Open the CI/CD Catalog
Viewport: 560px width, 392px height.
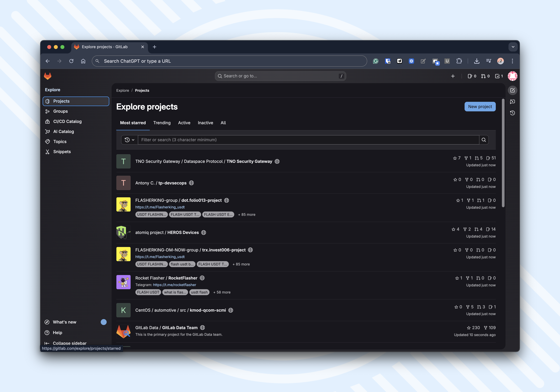pyautogui.click(x=68, y=121)
